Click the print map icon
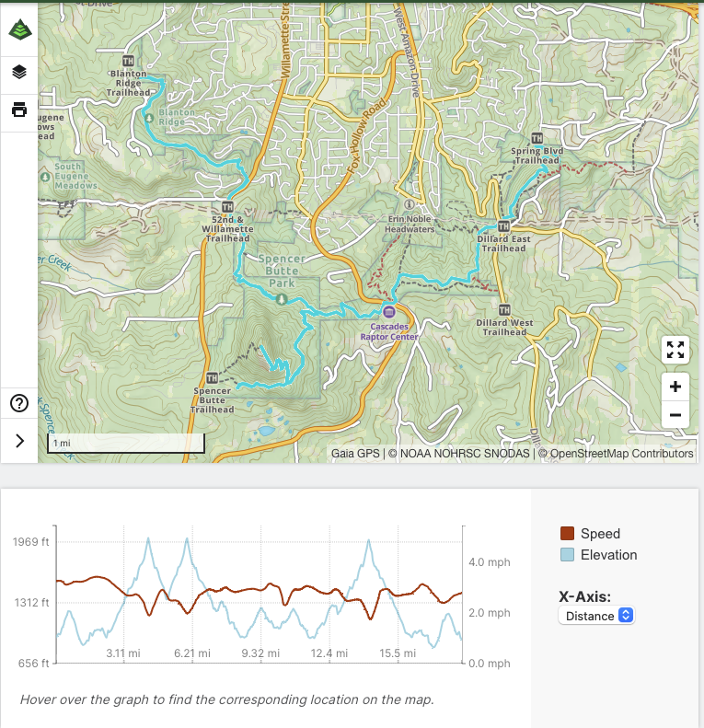This screenshot has width=704, height=728. pyautogui.click(x=19, y=110)
